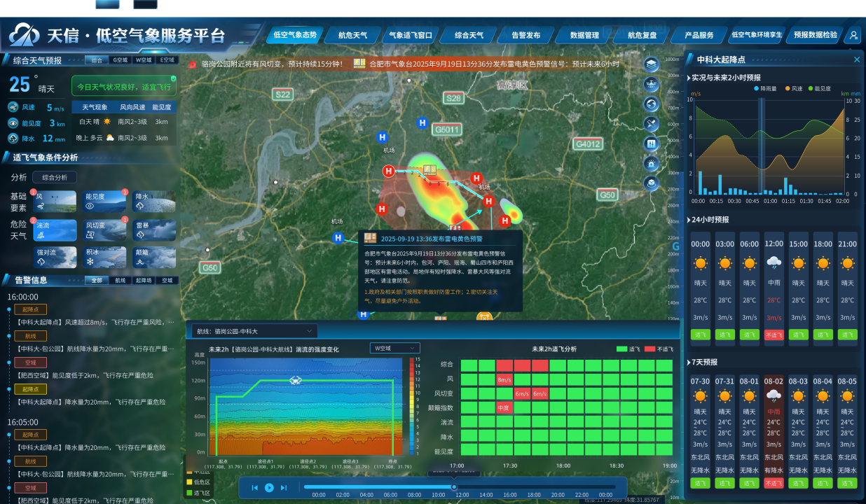Open the user profile icon in header
866x504 pixels.
click(853, 35)
